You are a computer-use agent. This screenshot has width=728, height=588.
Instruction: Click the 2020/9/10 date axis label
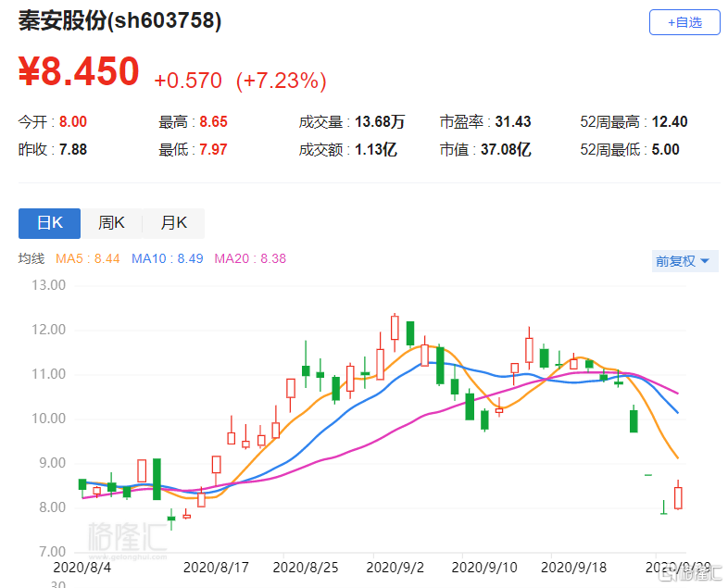point(484,568)
